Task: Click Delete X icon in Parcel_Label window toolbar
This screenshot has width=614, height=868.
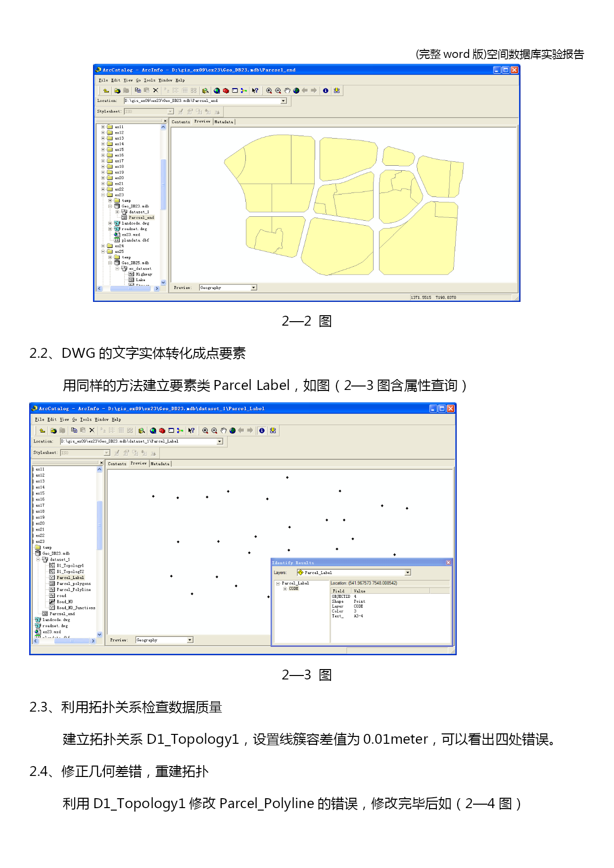Action: (92, 431)
